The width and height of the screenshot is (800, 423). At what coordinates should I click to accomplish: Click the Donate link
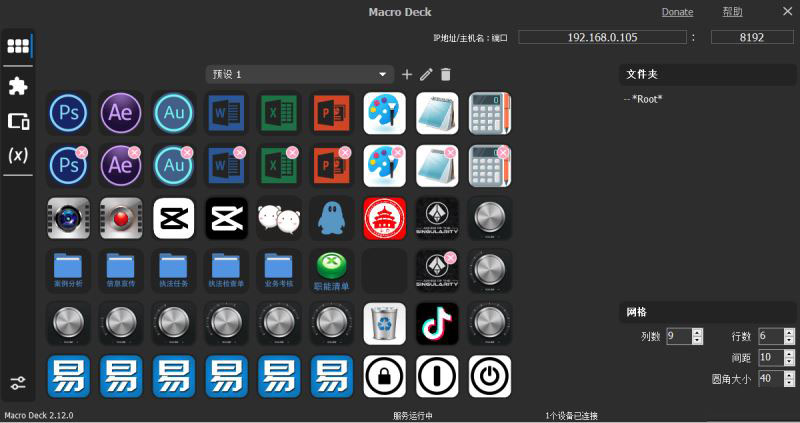[x=677, y=12]
